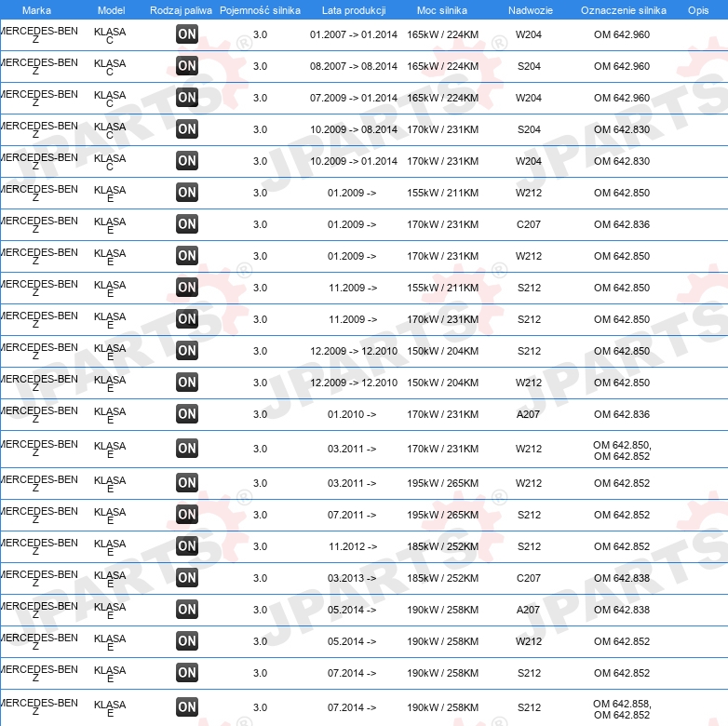Click the date cell 10.2009 -> 01.2014
728x726 pixels.
click(x=354, y=161)
